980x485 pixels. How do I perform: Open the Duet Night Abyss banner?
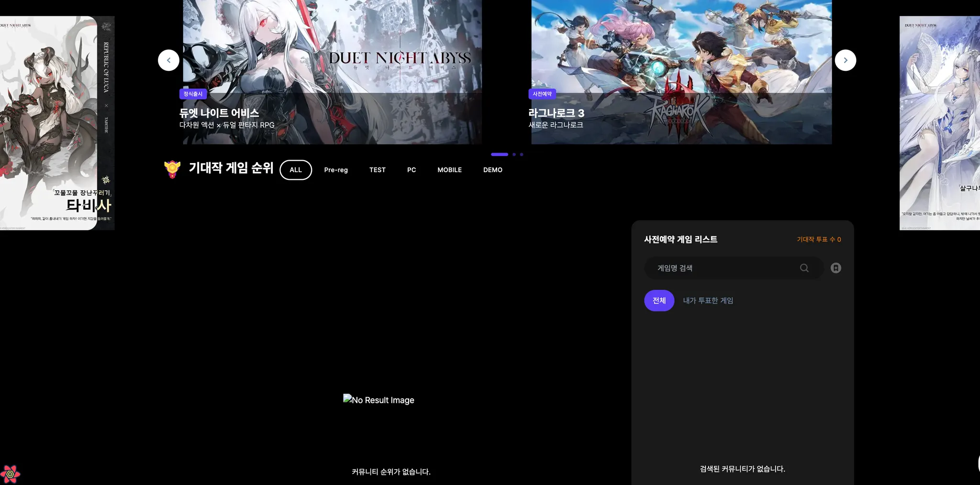(x=333, y=72)
